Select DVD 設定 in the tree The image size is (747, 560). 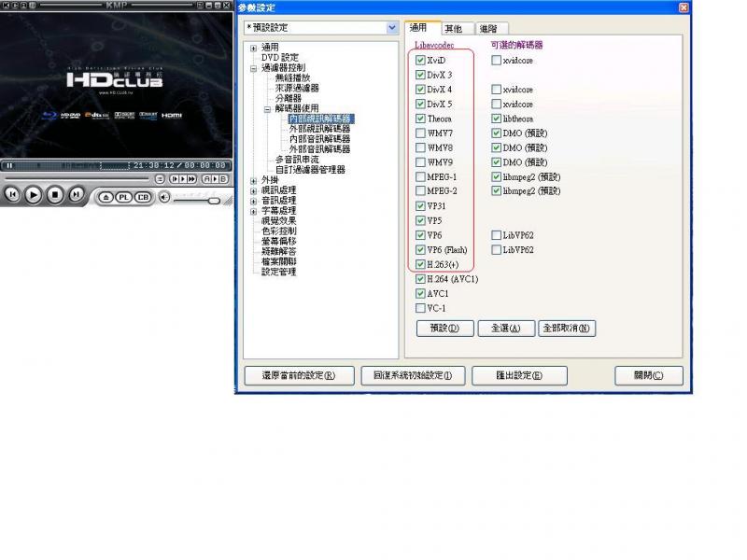279,57
